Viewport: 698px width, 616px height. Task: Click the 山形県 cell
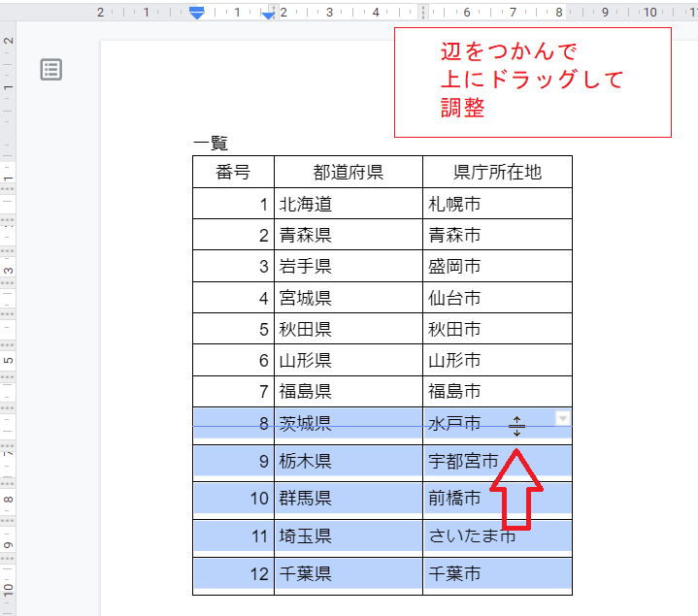pos(349,360)
